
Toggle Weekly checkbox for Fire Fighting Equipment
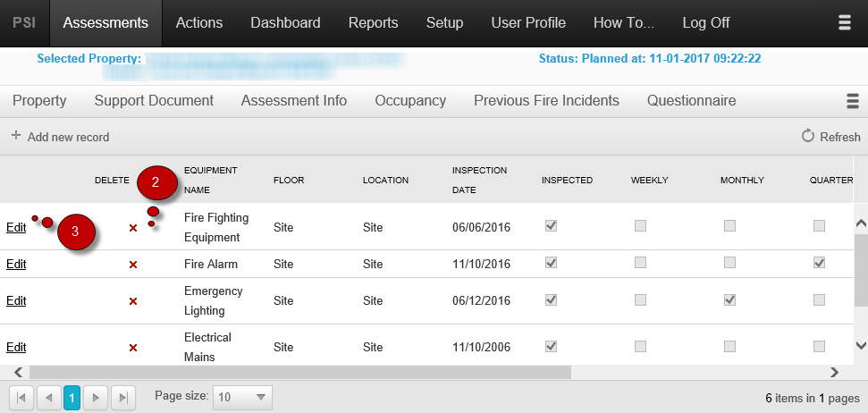click(640, 226)
